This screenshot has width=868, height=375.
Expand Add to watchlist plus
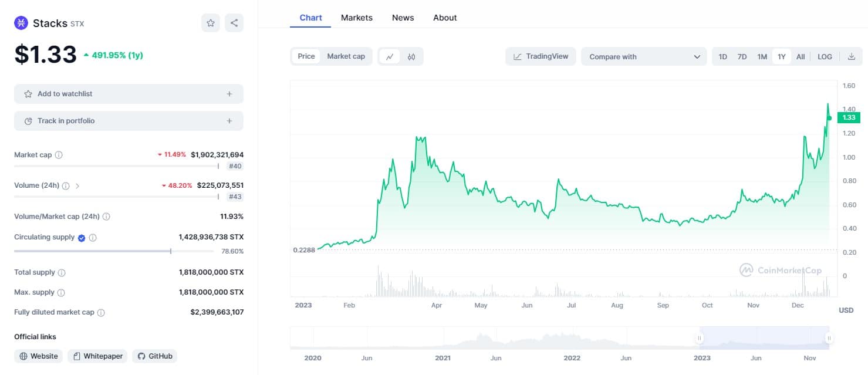(229, 94)
